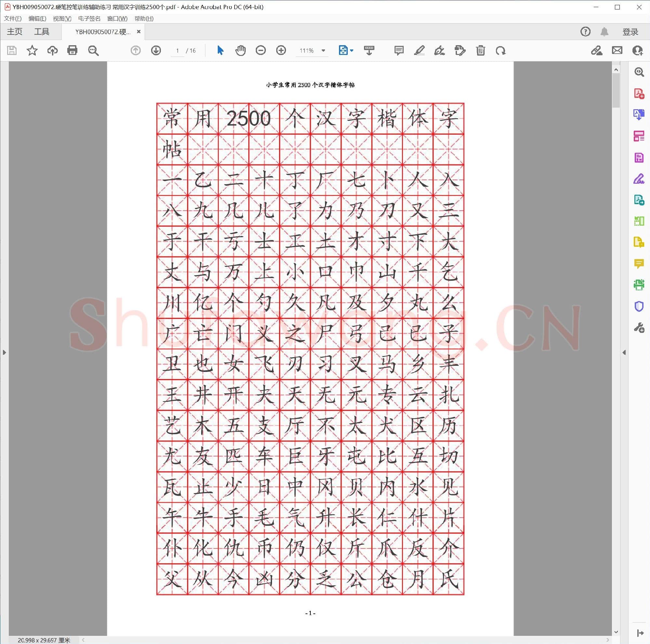Screen dimensions: 650x644
Task: Click inside the page number input field
Action: 177,50
